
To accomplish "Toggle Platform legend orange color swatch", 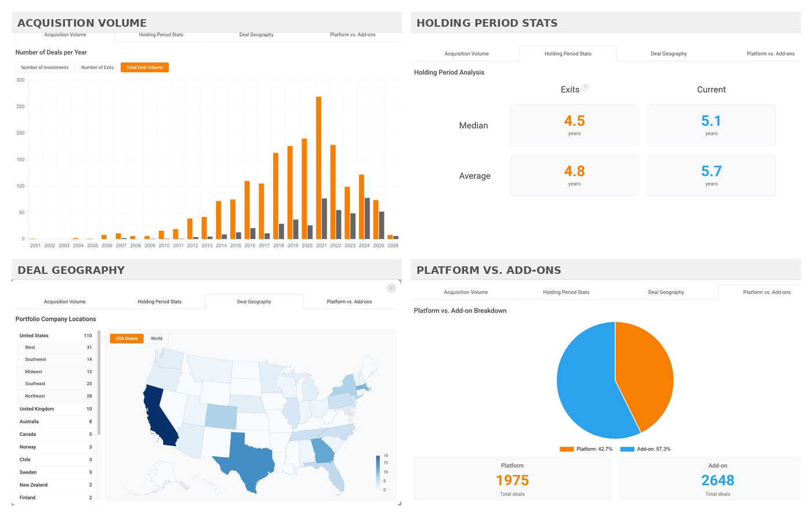I will pos(567,449).
